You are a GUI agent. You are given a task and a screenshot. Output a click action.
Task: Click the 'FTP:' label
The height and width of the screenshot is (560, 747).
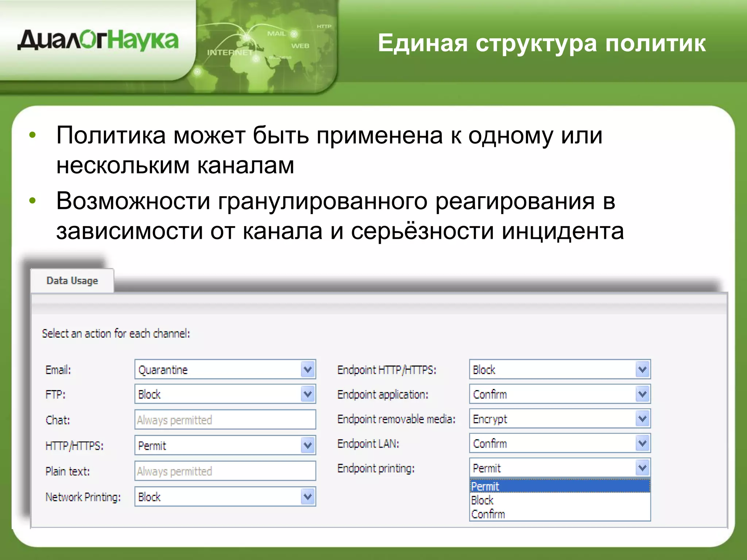pyautogui.click(x=55, y=394)
